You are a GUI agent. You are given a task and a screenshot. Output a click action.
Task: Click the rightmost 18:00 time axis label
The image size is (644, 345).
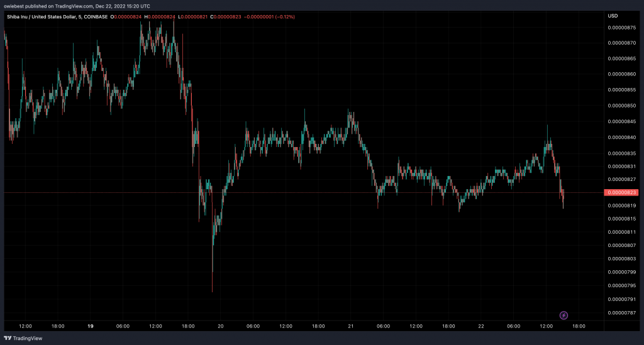578,326
